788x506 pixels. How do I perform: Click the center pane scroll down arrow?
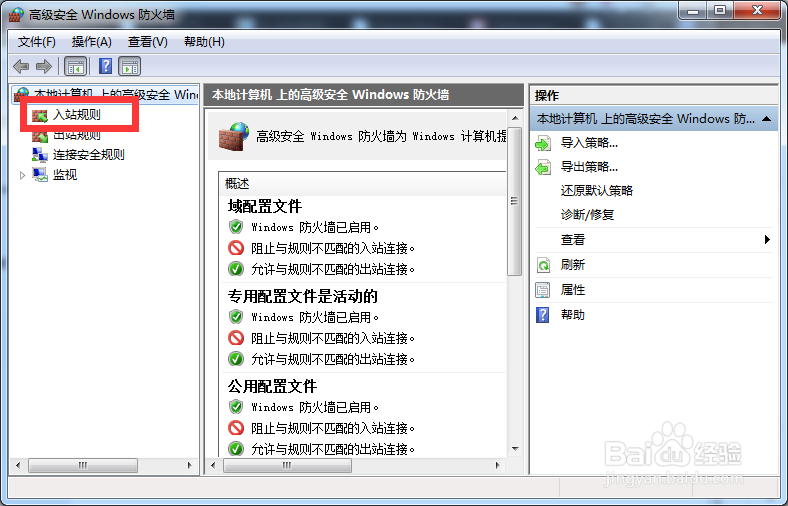(x=515, y=449)
